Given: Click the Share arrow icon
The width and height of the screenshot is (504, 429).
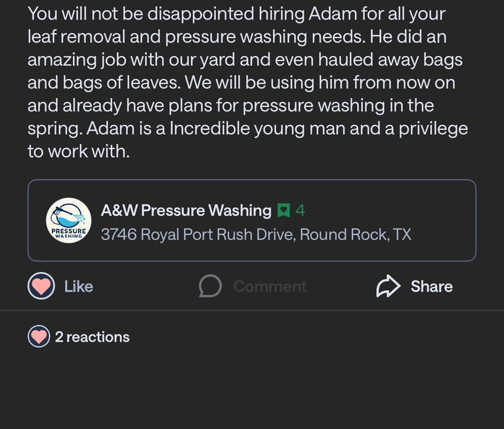Looking at the screenshot, I should [388, 286].
